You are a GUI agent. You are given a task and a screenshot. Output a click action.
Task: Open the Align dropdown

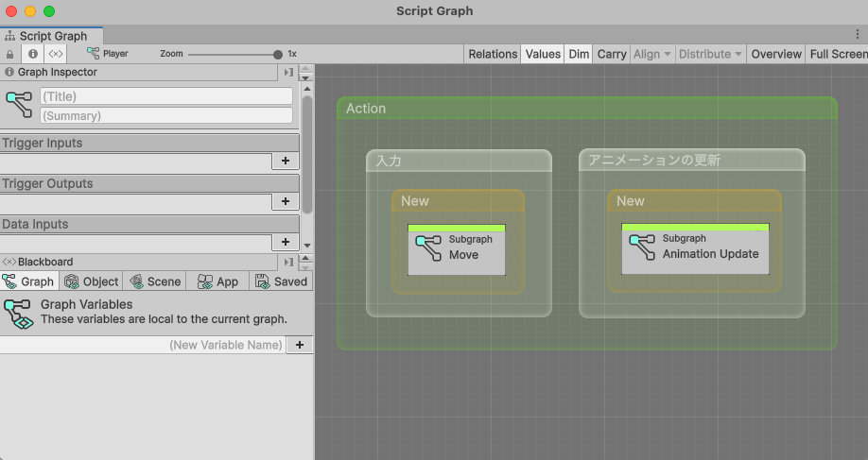(x=652, y=54)
